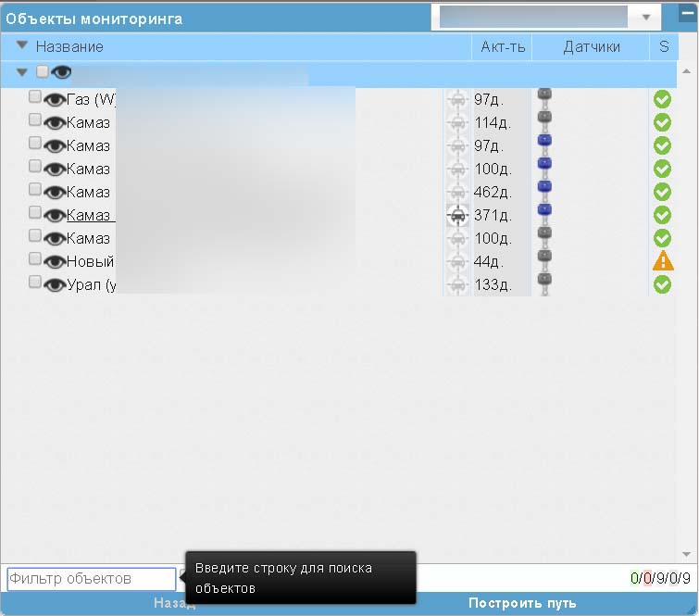
Task: Collapse the top-level object group triangle
Action: 22,72
